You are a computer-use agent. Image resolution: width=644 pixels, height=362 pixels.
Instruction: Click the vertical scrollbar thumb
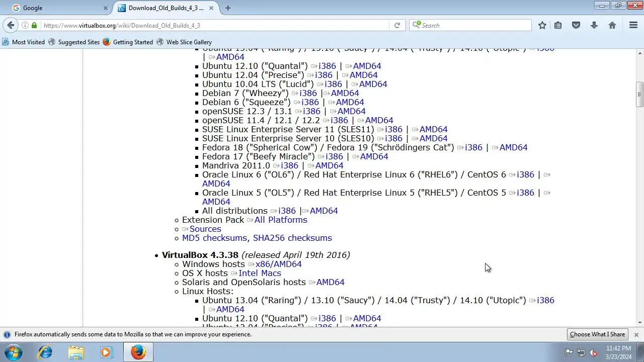coord(639,94)
